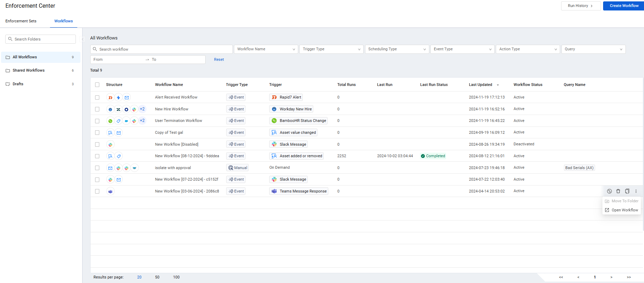Click the Reset filters link

point(219,59)
